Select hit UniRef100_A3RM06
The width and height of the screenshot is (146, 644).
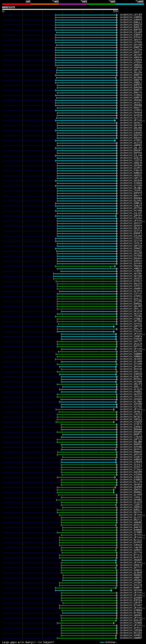[x=131, y=17]
